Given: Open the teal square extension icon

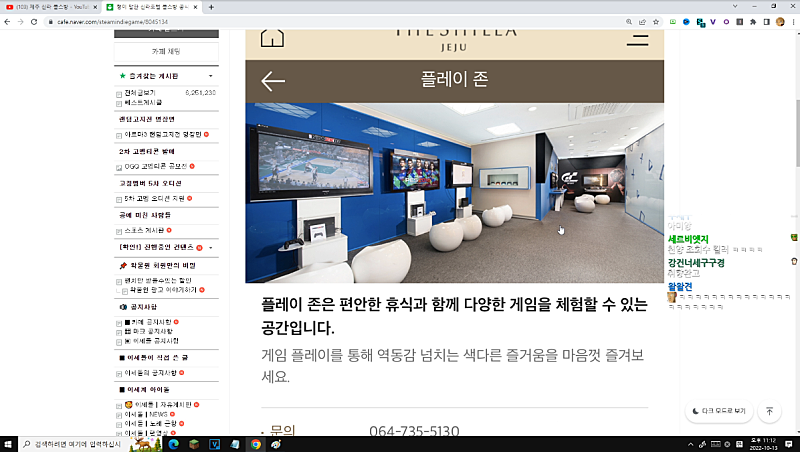Looking at the screenshot, I should point(700,22).
